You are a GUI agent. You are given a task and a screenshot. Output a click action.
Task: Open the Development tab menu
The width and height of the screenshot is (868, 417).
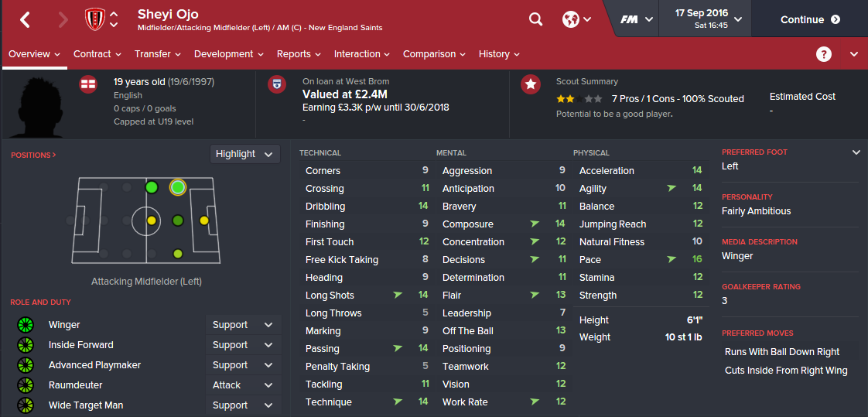tap(228, 54)
